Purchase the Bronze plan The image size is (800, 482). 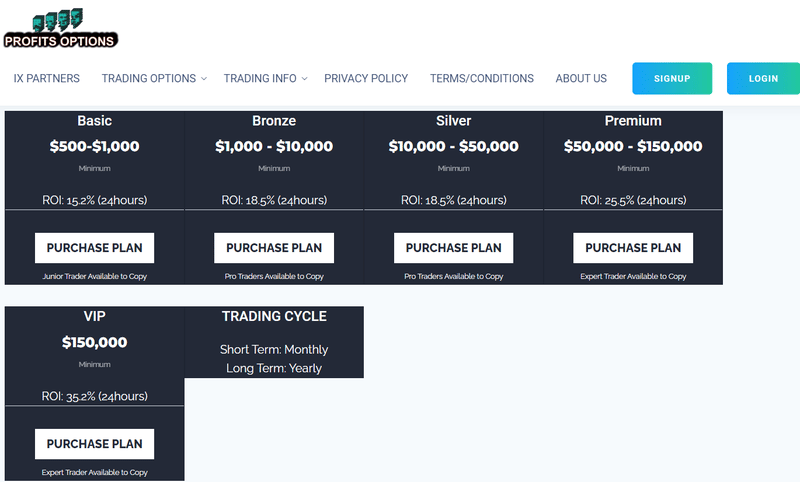(274, 248)
